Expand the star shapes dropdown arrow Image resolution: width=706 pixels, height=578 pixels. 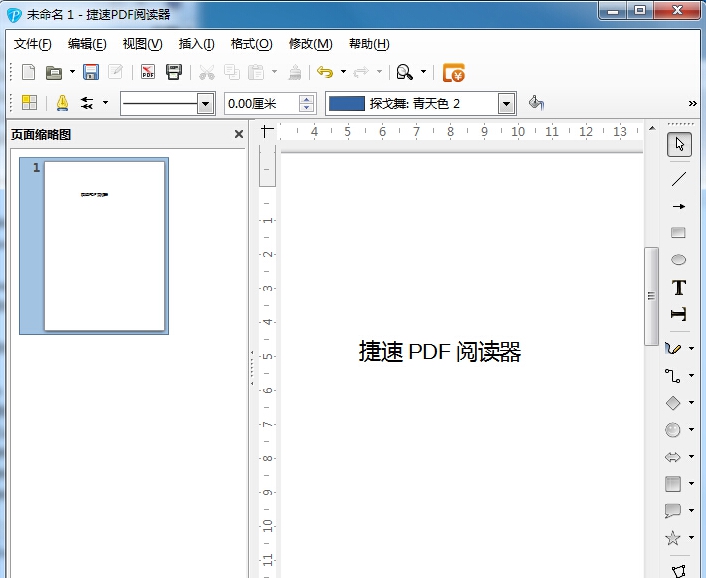tap(691, 537)
